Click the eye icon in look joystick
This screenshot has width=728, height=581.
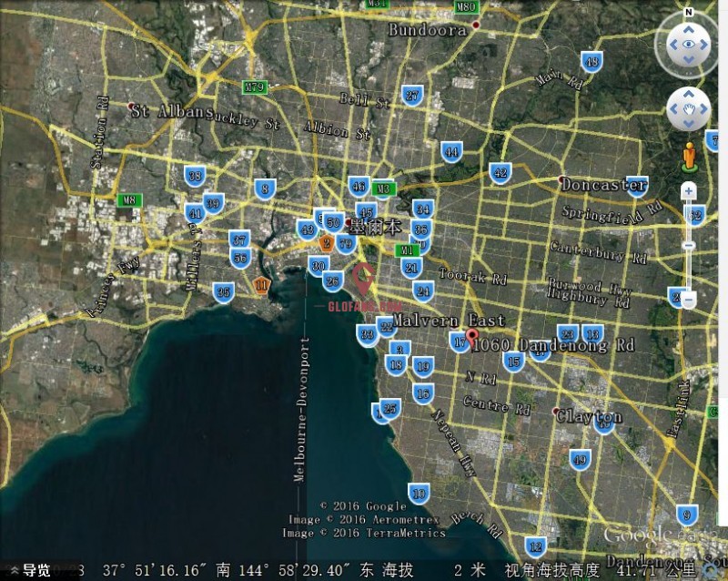point(689,43)
